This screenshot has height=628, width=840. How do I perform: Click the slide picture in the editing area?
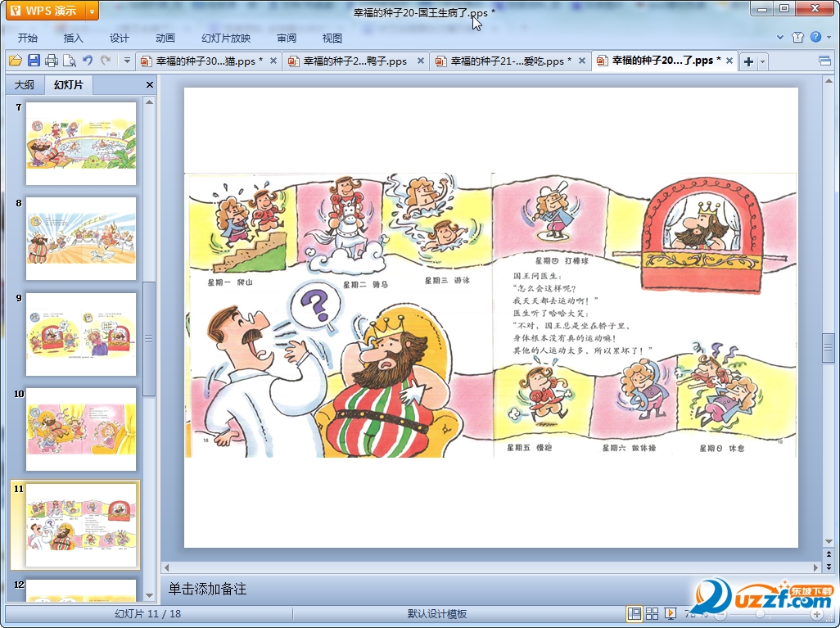coord(490,315)
